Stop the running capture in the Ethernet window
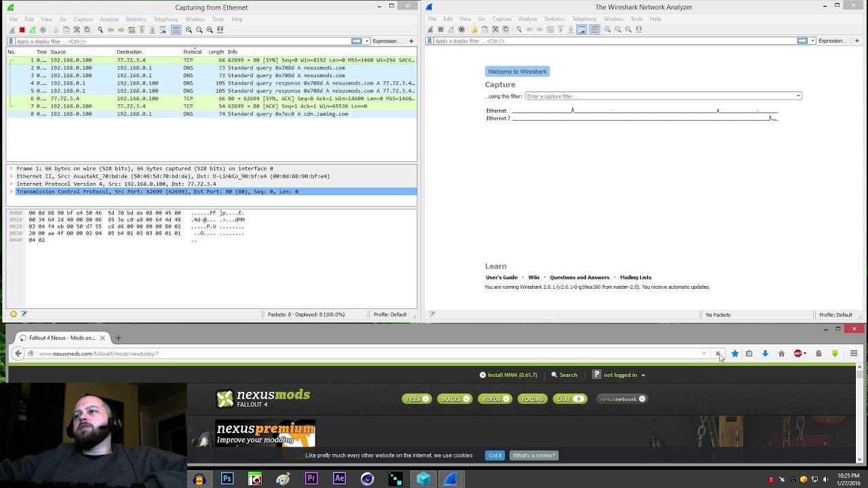This screenshot has width=868, height=488. click(x=22, y=30)
